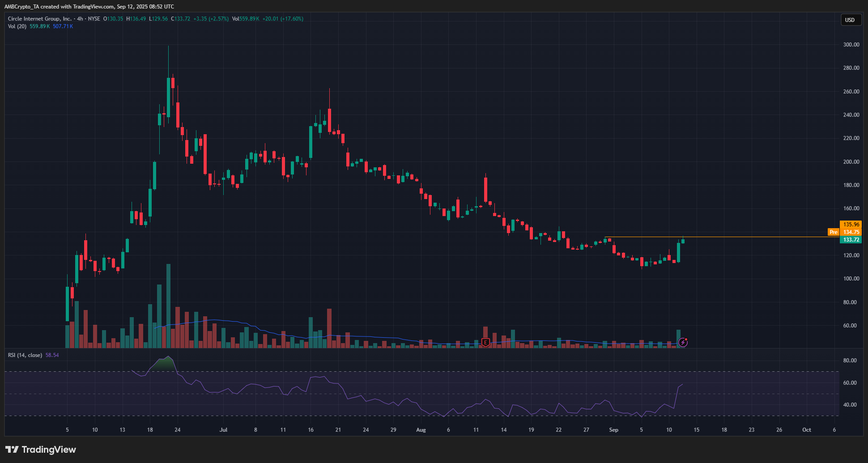This screenshot has height=463, width=868.
Task: Click the orange 'Pre' pre-market price tag
Action: [x=833, y=232]
